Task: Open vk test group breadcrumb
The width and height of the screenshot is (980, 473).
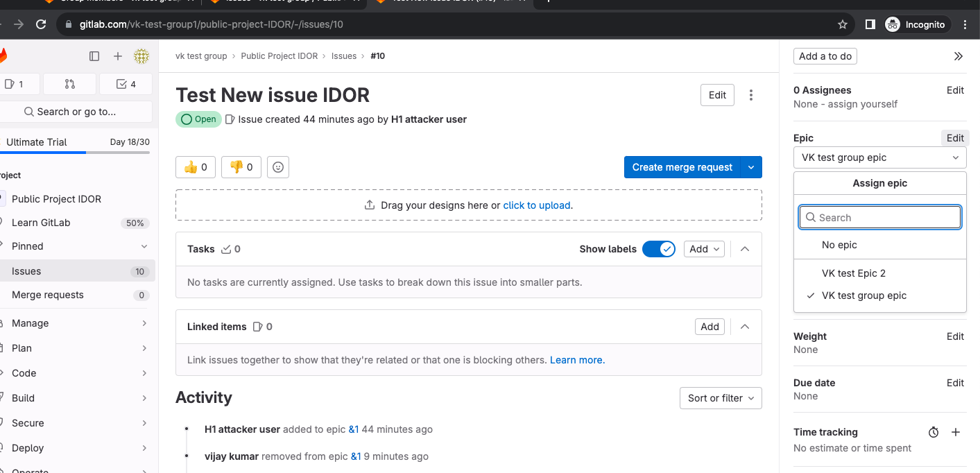Action: (201, 56)
